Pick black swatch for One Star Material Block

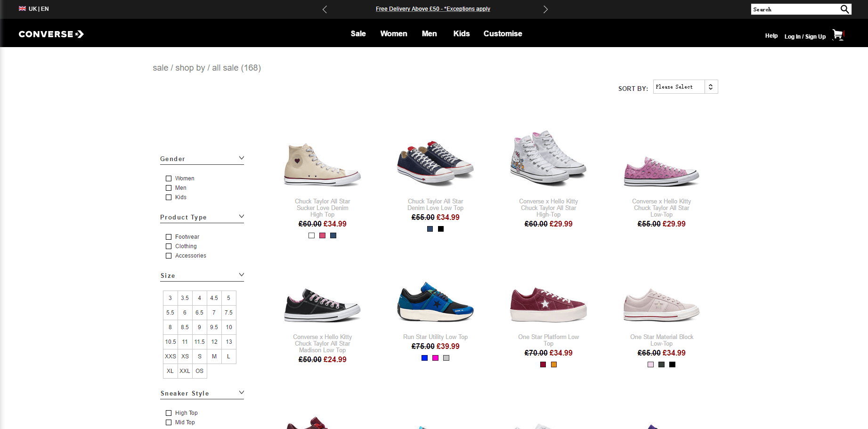coord(672,364)
